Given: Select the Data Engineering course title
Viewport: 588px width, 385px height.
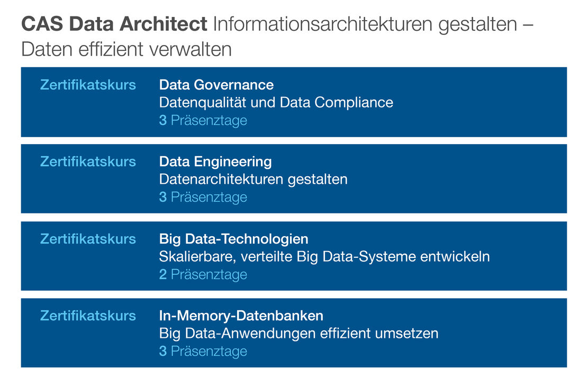Looking at the screenshot, I should pos(215,162).
